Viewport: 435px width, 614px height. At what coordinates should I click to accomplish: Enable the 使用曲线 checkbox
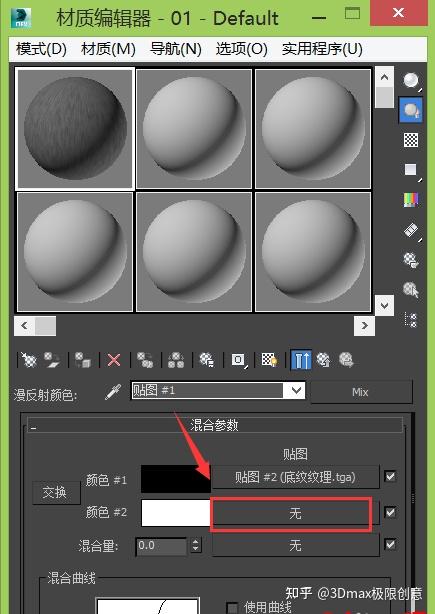pyautogui.click(x=233, y=608)
